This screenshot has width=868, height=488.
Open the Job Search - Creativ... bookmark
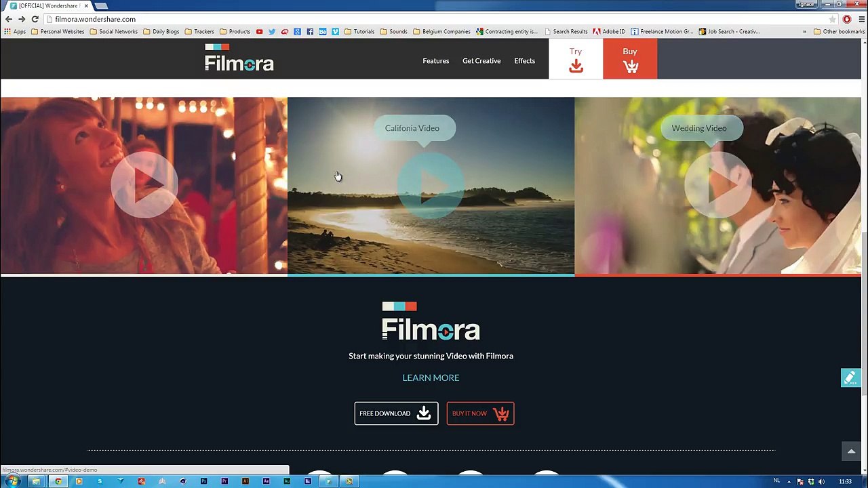(729, 31)
